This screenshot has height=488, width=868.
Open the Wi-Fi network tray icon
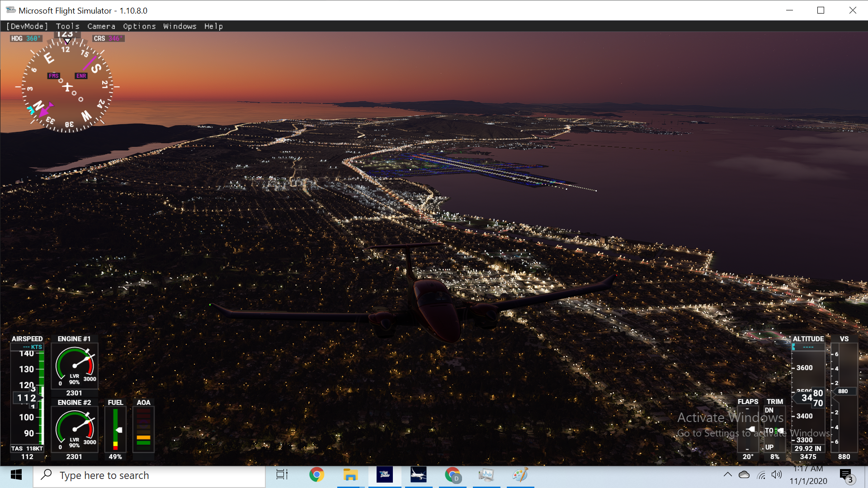(761, 475)
